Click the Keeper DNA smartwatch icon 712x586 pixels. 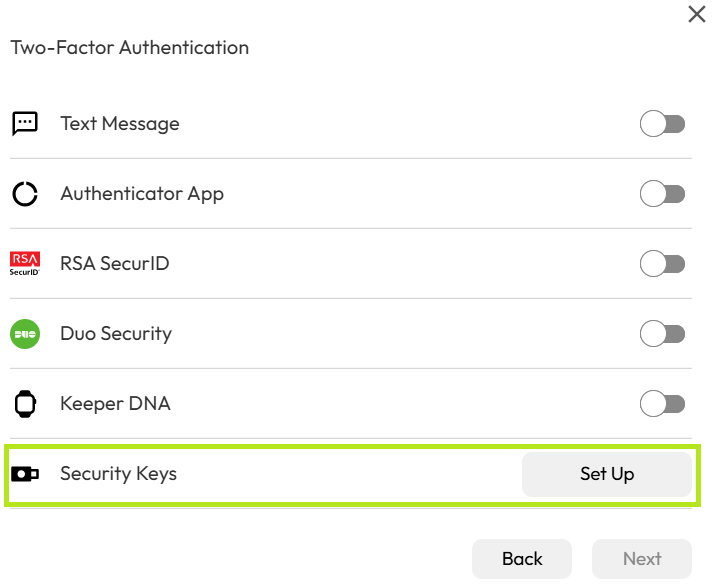[x=25, y=404]
